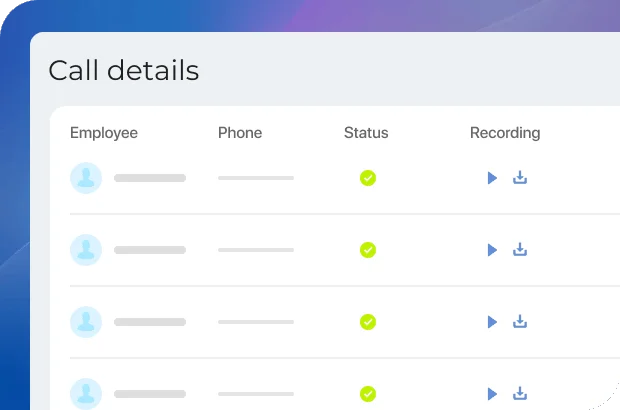This screenshot has height=410, width=620.
Task: Play the fourth row's call recording
Action: (x=491, y=393)
